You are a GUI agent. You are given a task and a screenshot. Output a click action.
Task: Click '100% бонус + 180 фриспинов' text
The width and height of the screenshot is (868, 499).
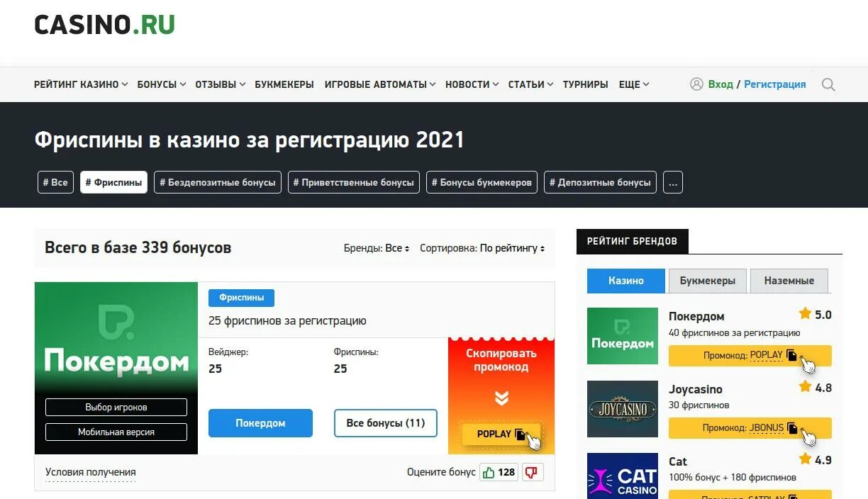coord(733,477)
